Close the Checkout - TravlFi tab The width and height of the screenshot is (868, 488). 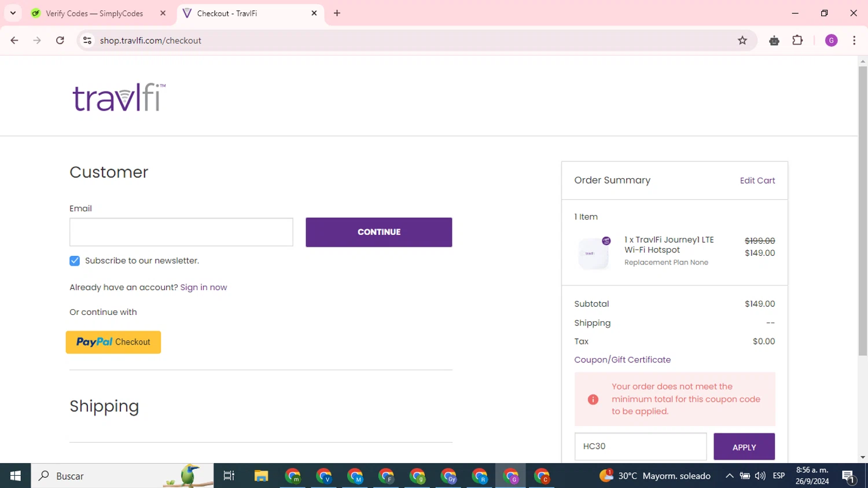coord(314,13)
